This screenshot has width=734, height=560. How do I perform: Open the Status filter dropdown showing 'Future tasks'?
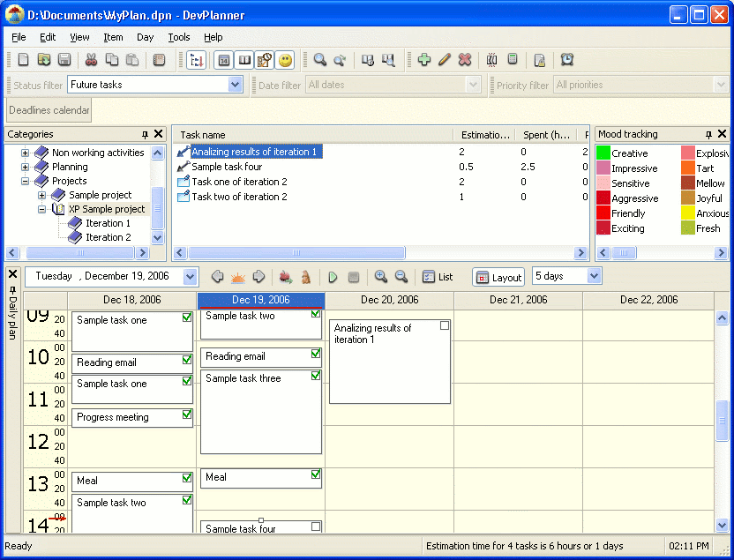(x=235, y=84)
